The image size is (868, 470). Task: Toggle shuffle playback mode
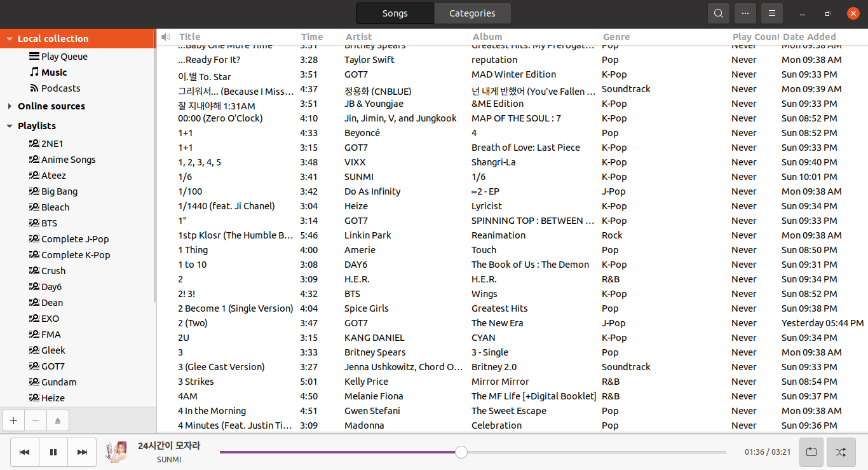point(841,452)
